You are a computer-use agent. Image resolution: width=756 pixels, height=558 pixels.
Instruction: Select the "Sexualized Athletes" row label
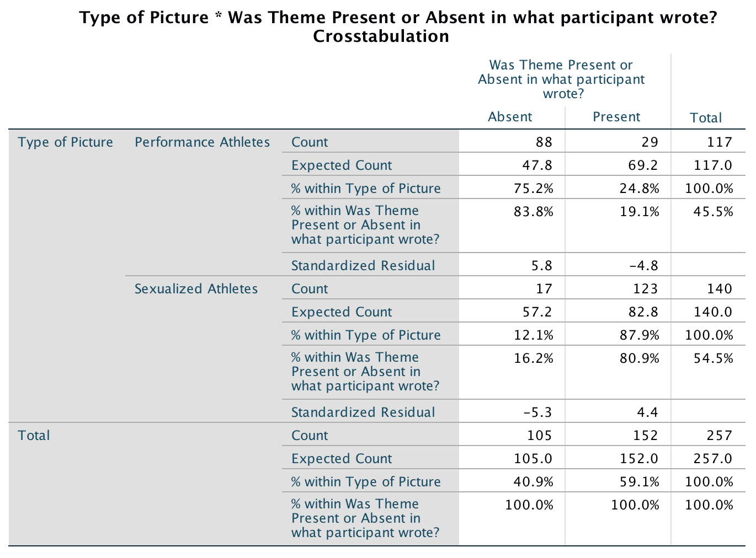point(196,289)
